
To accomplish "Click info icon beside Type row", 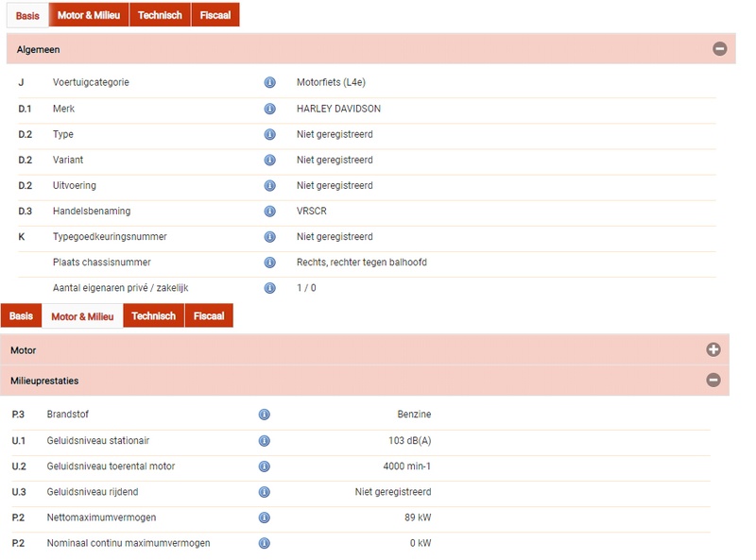I will [x=269, y=134].
